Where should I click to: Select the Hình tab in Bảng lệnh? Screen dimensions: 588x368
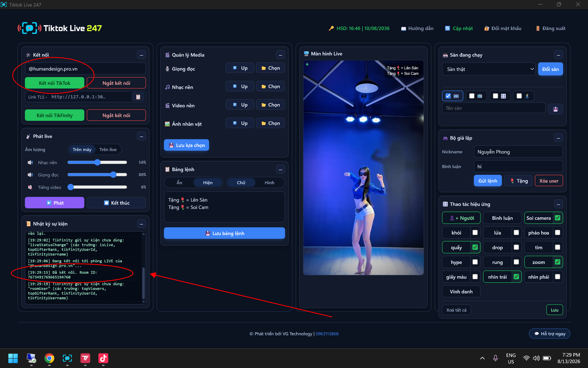(x=269, y=183)
